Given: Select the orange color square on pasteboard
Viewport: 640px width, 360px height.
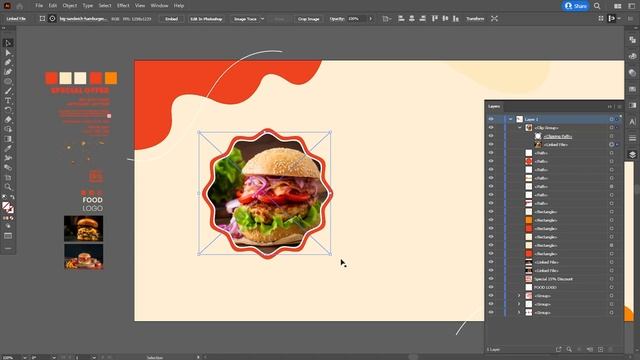Looking at the screenshot, I should [x=111, y=78].
